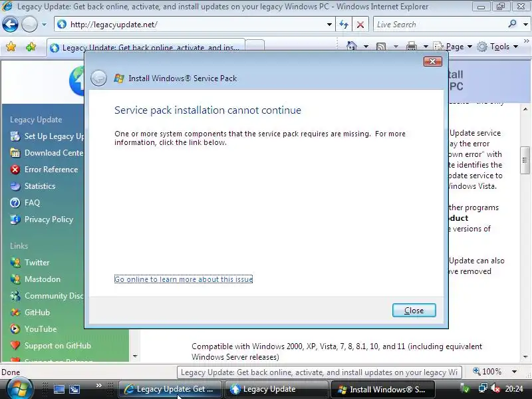Click the network tray icon
Viewport: 532px width, 399px height.
pyautogui.click(x=483, y=388)
